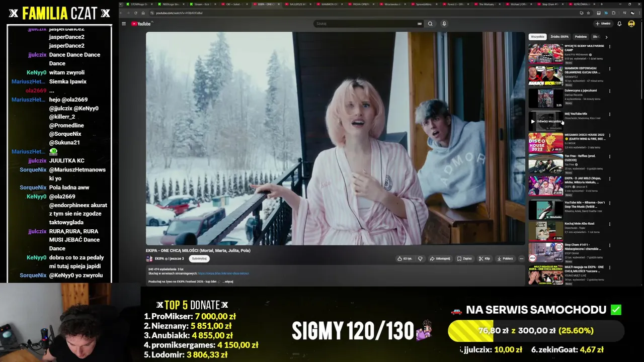Create a clip with Klip button
This screenshot has height=362, width=644.
pyautogui.click(x=485, y=258)
